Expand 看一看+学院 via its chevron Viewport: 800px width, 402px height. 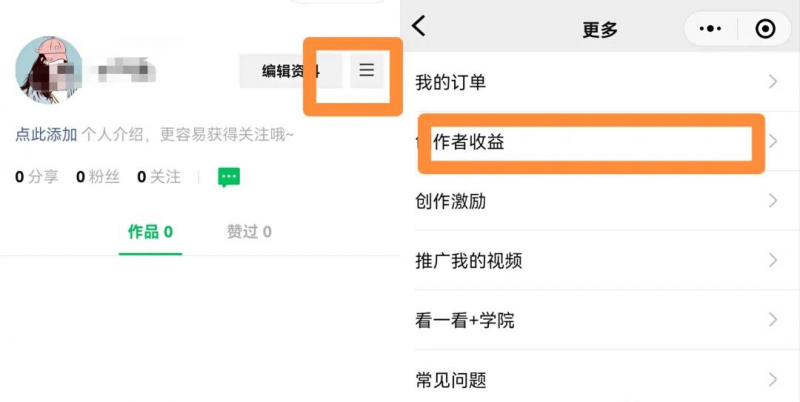click(772, 320)
